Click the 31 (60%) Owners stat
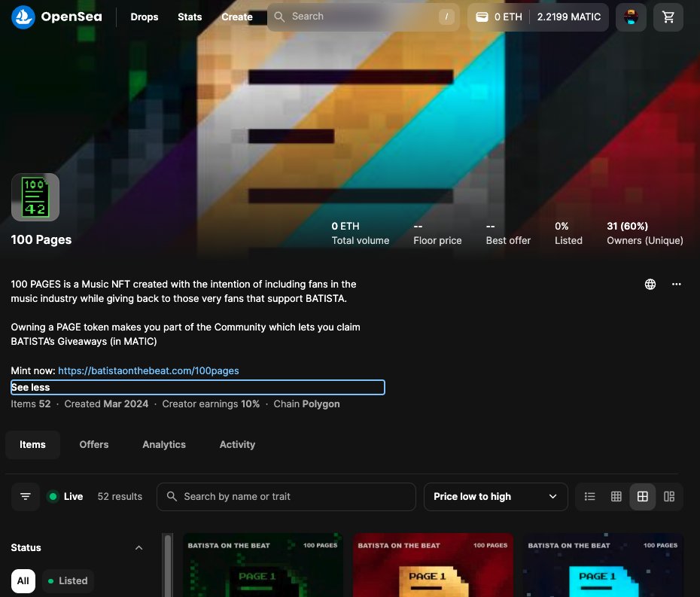 tap(644, 233)
